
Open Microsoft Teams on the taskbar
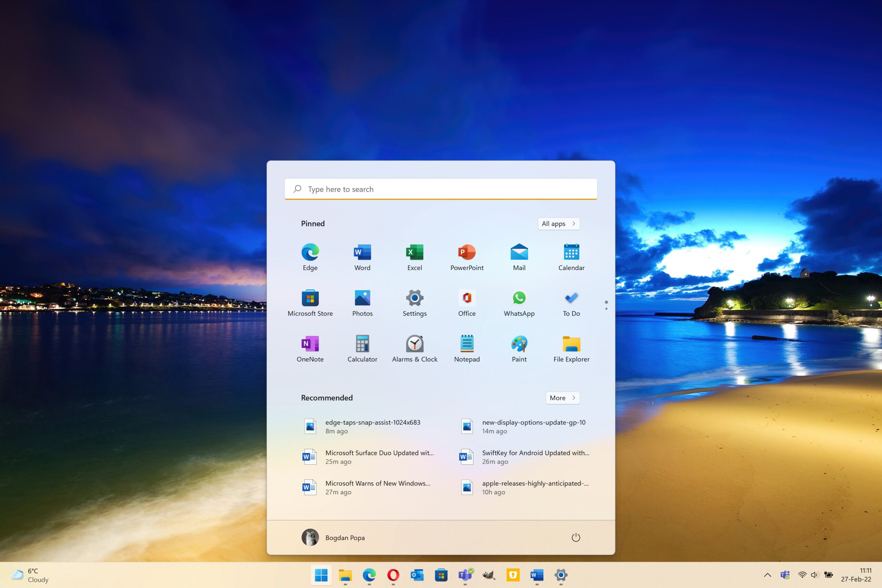pyautogui.click(x=465, y=575)
